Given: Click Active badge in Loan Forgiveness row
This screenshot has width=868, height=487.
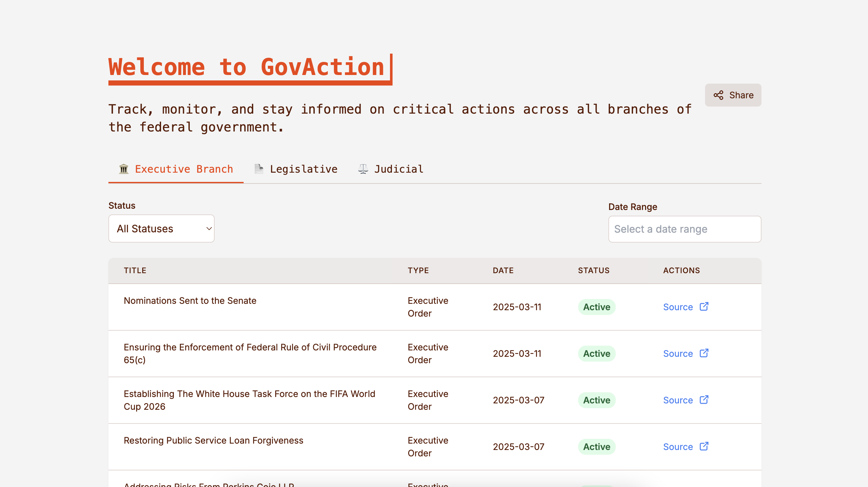Looking at the screenshot, I should (596, 446).
